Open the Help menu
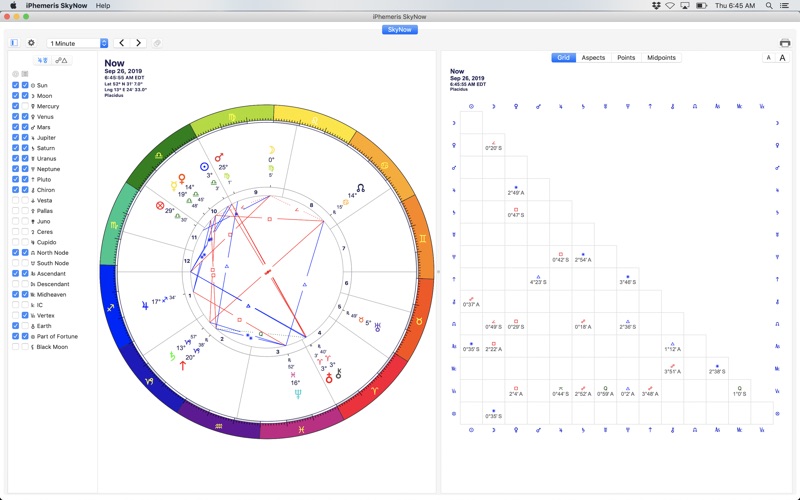800x500 pixels. coord(103,6)
